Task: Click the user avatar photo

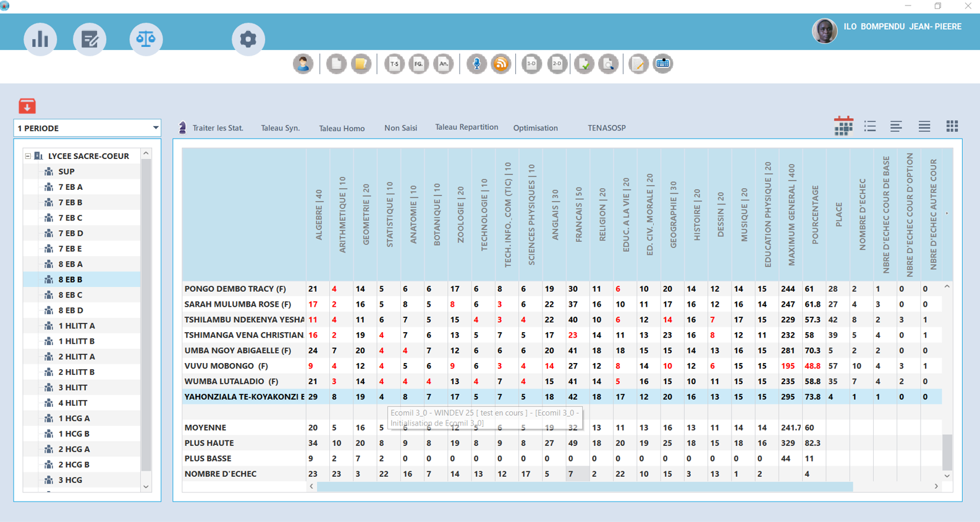Action: tap(825, 30)
